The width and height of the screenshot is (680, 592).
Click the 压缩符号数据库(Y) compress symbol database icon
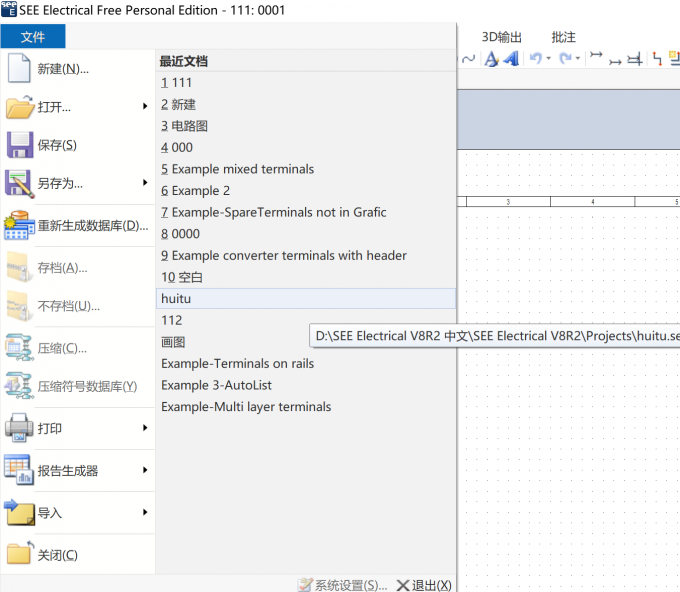click(x=20, y=386)
